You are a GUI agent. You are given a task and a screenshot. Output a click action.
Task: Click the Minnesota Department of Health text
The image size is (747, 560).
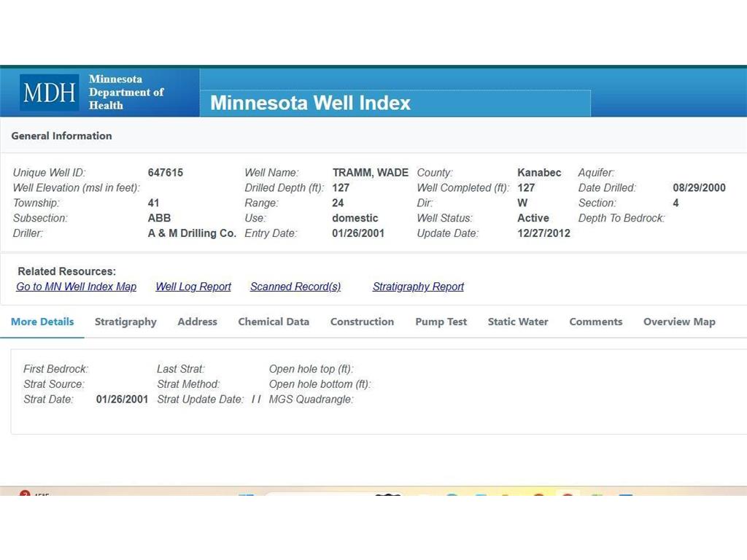click(126, 92)
